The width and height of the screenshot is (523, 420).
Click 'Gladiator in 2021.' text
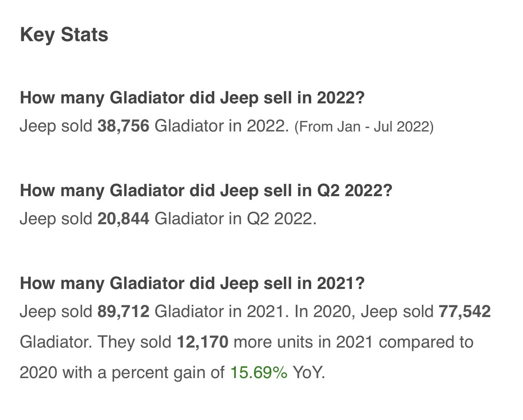[x=219, y=311]
